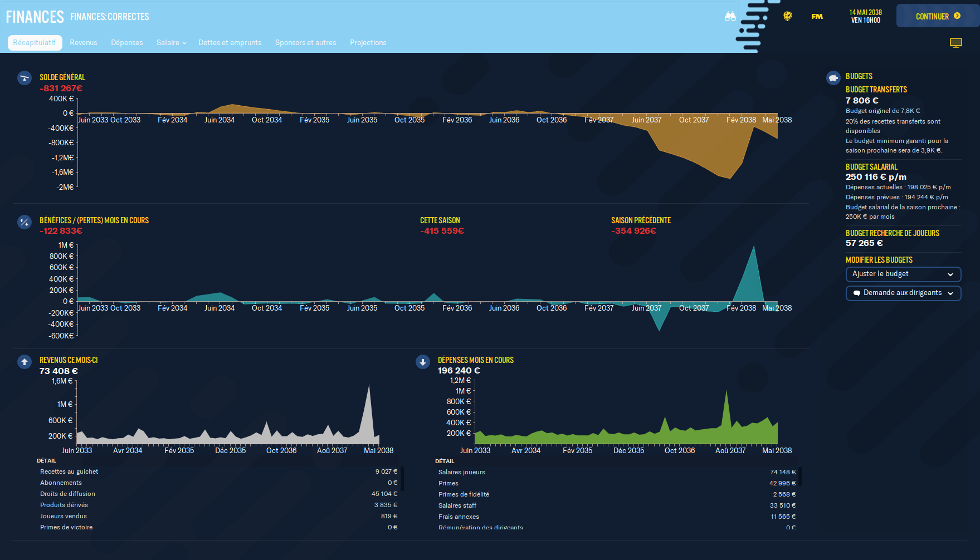Switch to the Revenus tab
The width and height of the screenshot is (980, 560).
tap(84, 43)
